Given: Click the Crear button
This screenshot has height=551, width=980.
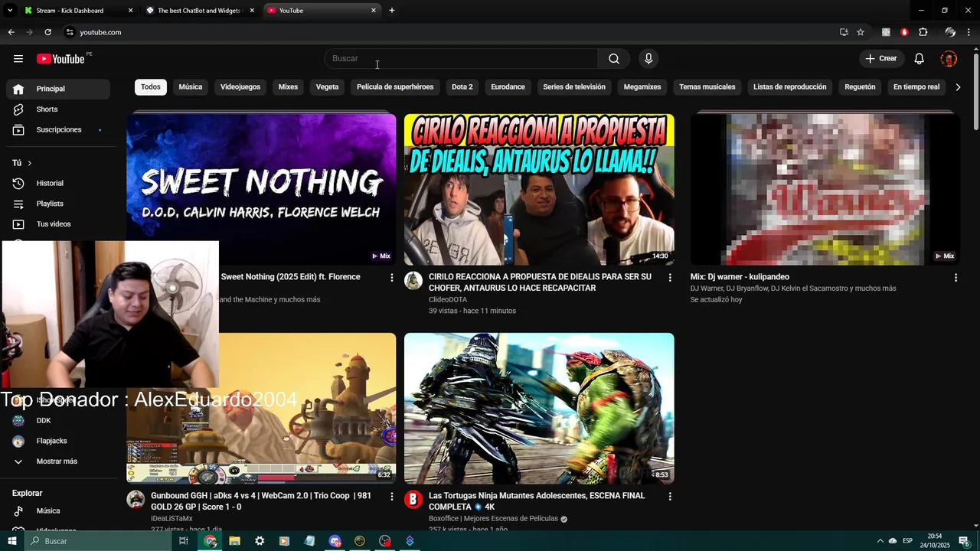Looking at the screenshot, I should [x=881, y=59].
